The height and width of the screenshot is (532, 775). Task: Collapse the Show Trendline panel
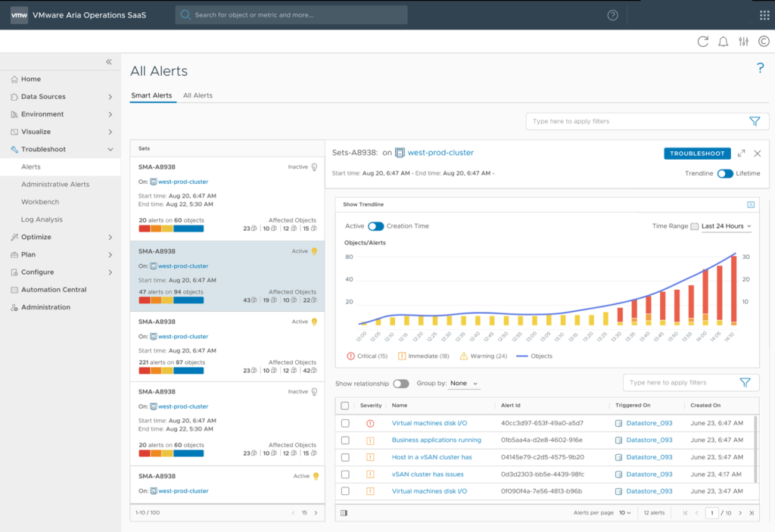tap(751, 204)
